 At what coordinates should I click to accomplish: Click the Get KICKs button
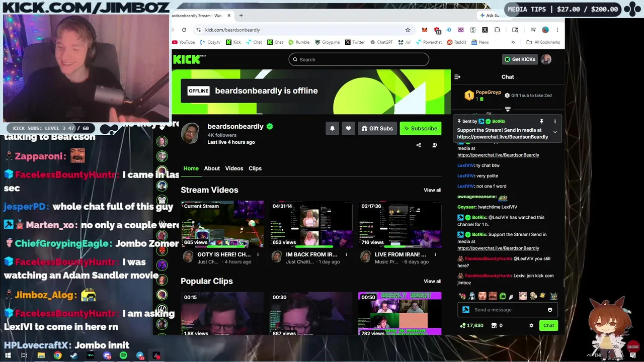(x=520, y=59)
